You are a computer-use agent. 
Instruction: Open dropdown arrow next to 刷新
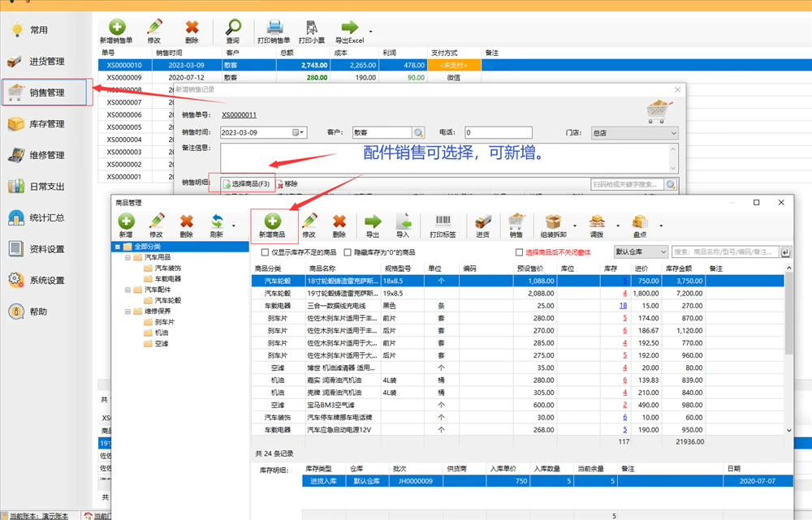point(234,226)
